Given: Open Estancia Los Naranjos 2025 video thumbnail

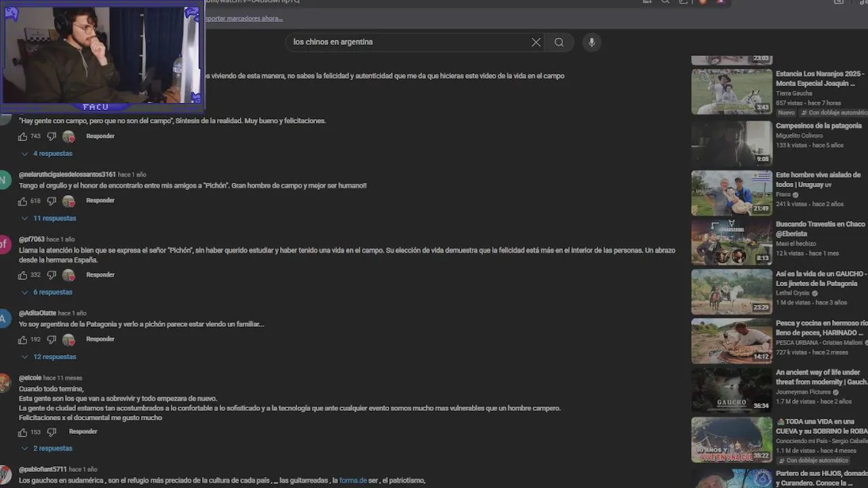Looking at the screenshot, I should pyautogui.click(x=732, y=91).
